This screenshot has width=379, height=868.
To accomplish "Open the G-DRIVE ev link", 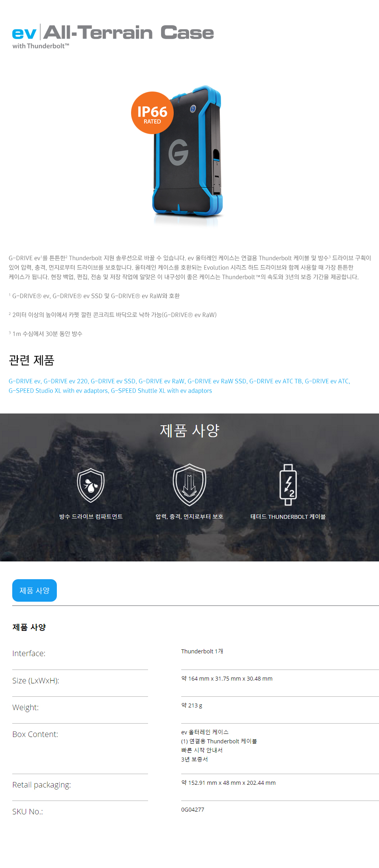I will pos(24,381).
